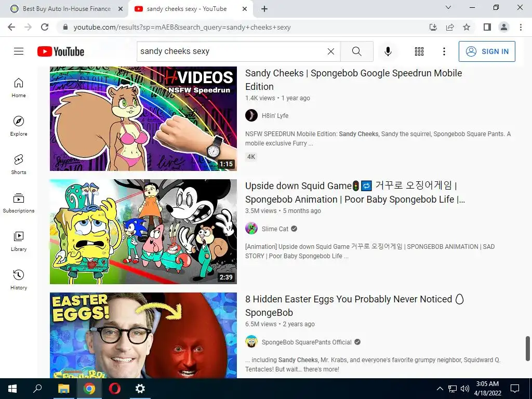Clear the search box with the X icon
532x399 pixels.
331,51
